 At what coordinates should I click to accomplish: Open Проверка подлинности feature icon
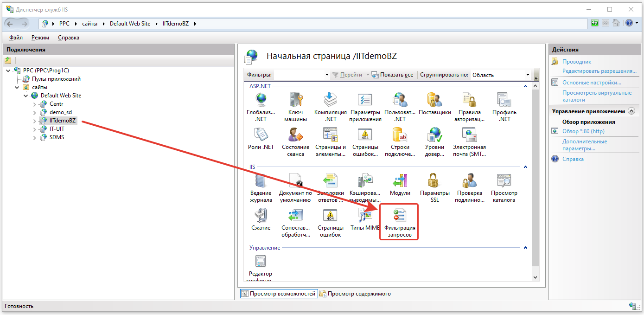tap(469, 181)
